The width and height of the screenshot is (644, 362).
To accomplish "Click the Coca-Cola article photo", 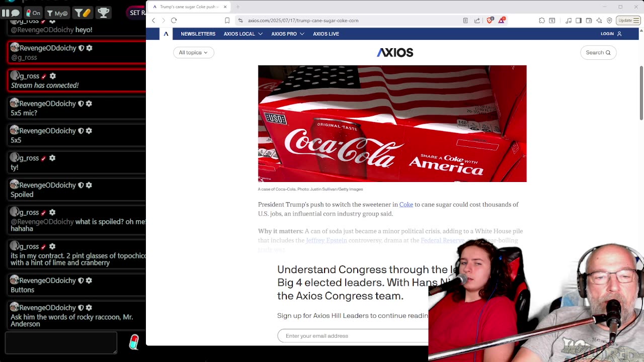I will point(392,124).
